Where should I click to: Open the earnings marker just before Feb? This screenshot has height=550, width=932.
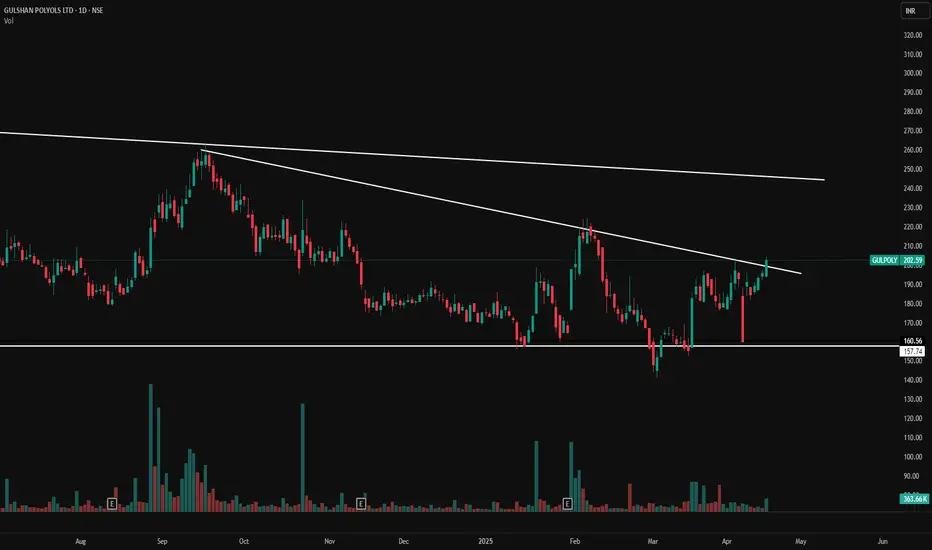(567, 504)
